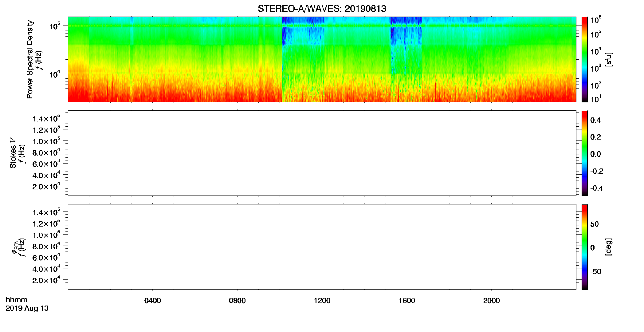Select the 0400 time axis label
The width and height of the screenshot is (644, 332).
click(x=153, y=301)
